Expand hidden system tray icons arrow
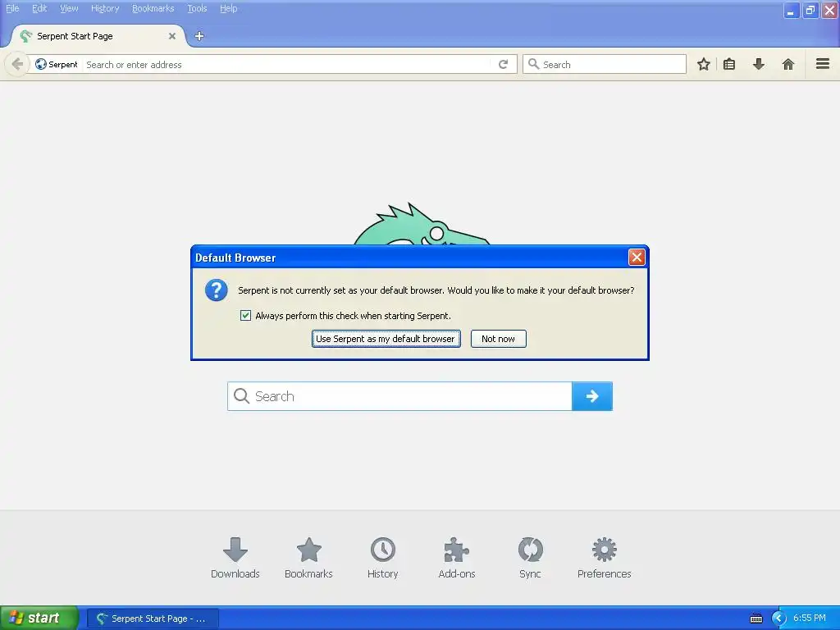 click(778, 619)
